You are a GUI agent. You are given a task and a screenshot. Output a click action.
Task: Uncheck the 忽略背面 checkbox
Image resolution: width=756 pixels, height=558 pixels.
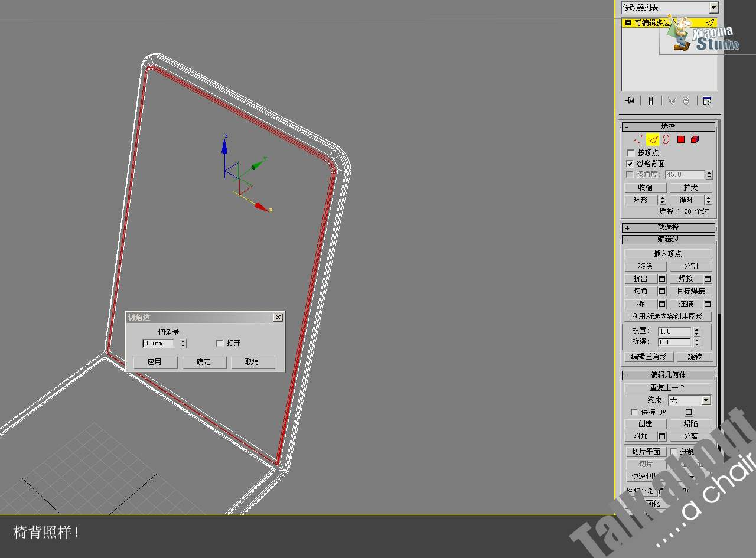(x=630, y=164)
